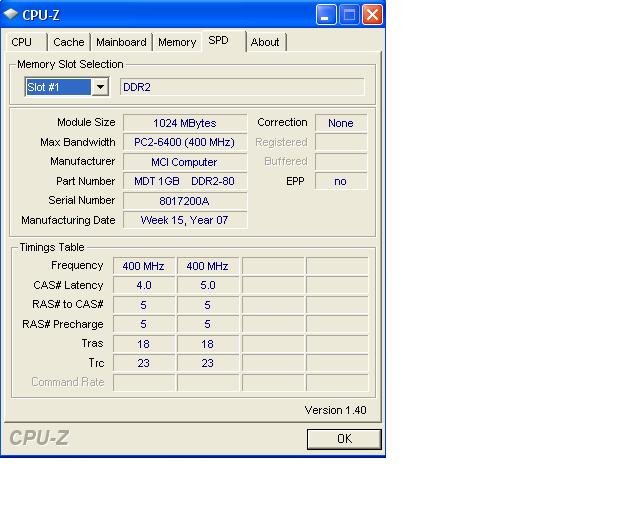
Task: Click the empty Buffered field
Action: click(341, 162)
